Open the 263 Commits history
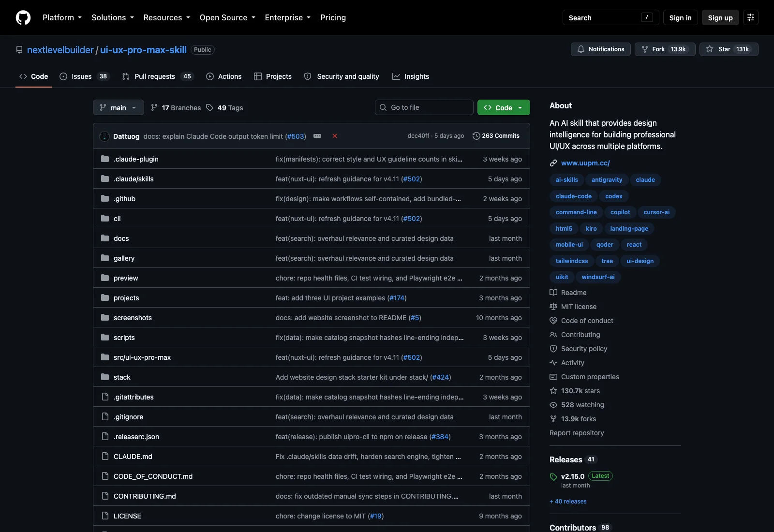Viewport: 774px width, 532px height. pyautogui.click(x=496, y=136)
